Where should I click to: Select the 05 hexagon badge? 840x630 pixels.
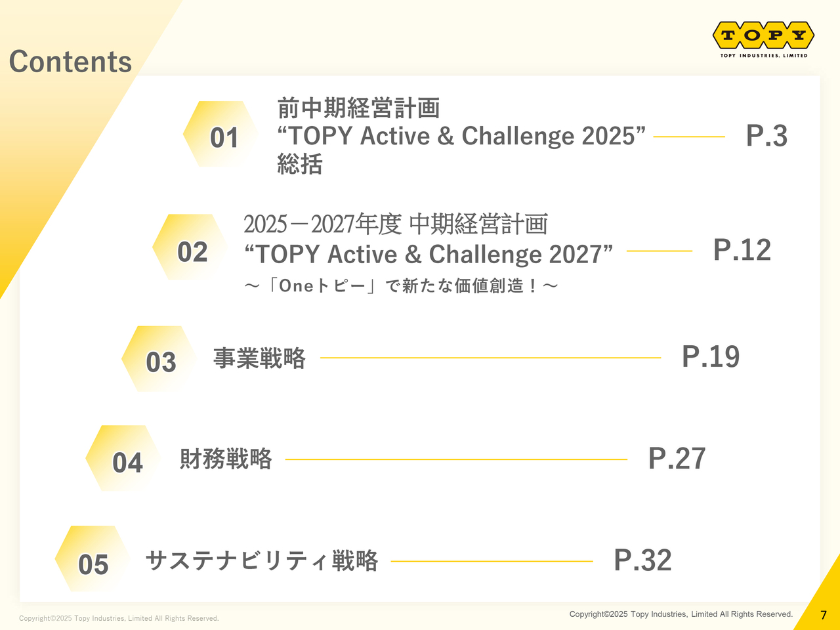(93, 559)
